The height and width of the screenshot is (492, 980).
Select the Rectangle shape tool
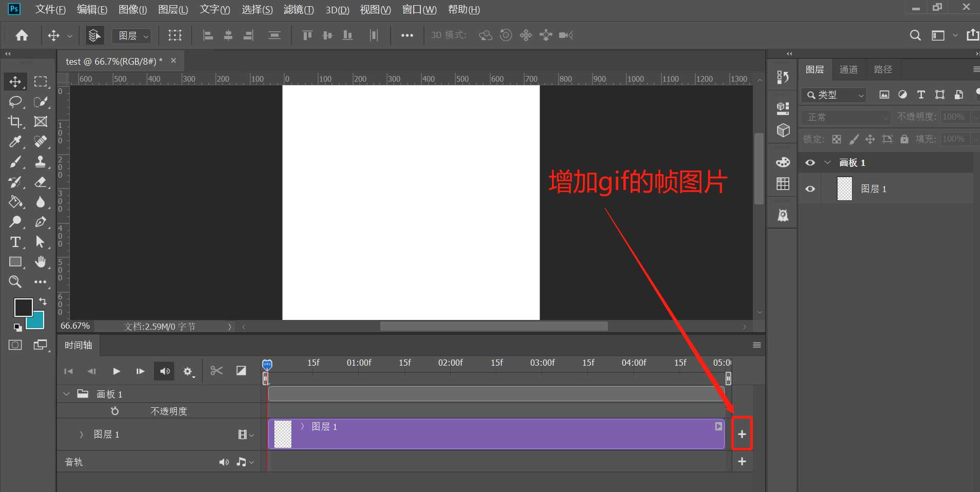pyautogui.click(x=15, y=262)
